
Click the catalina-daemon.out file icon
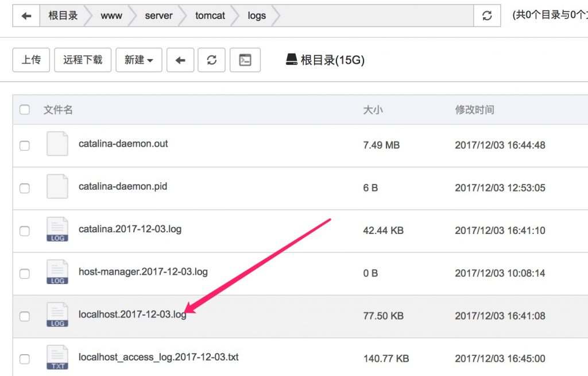click(x=57, y=144)
